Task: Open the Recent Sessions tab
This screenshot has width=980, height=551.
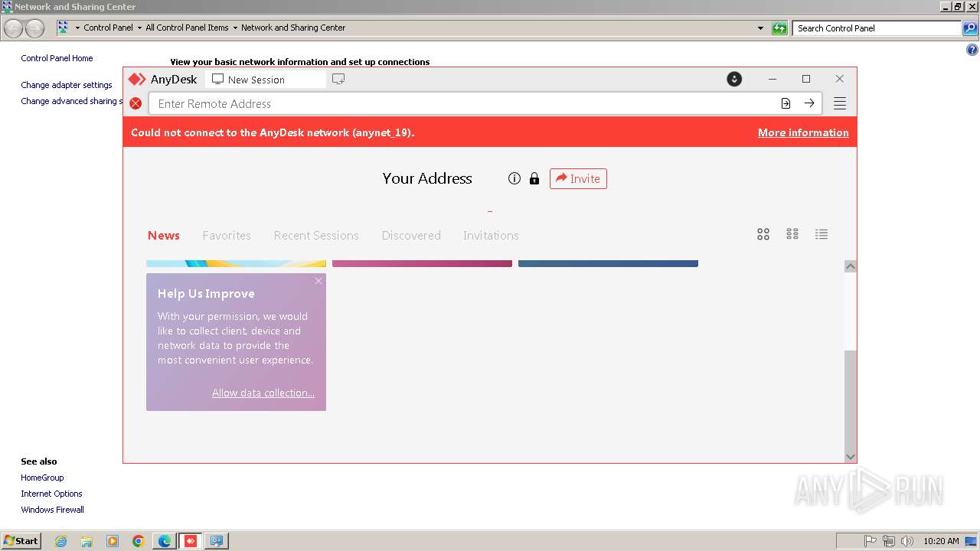Action: (316, 235)
